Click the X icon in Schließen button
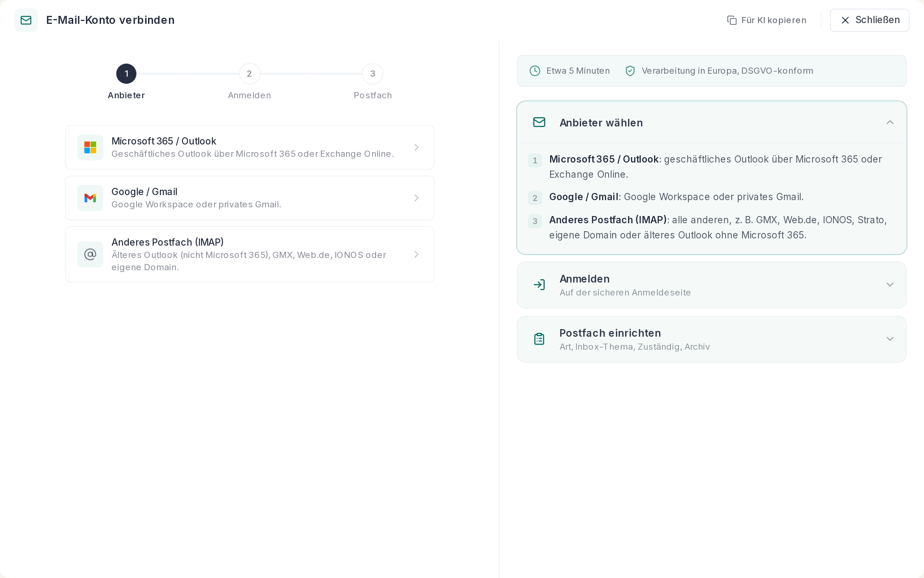 click(x=845, y=20)
